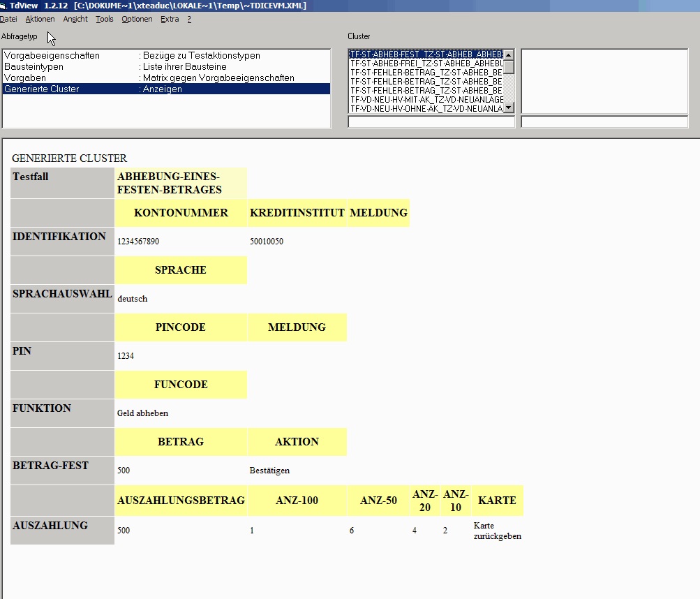
Task: Click the TdView application icon in title bar
Action: pyautogui.click(x=3, y=6)
